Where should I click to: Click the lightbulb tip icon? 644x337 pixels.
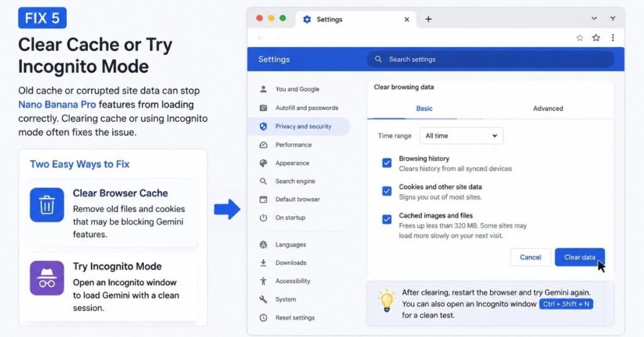point(387,301)
